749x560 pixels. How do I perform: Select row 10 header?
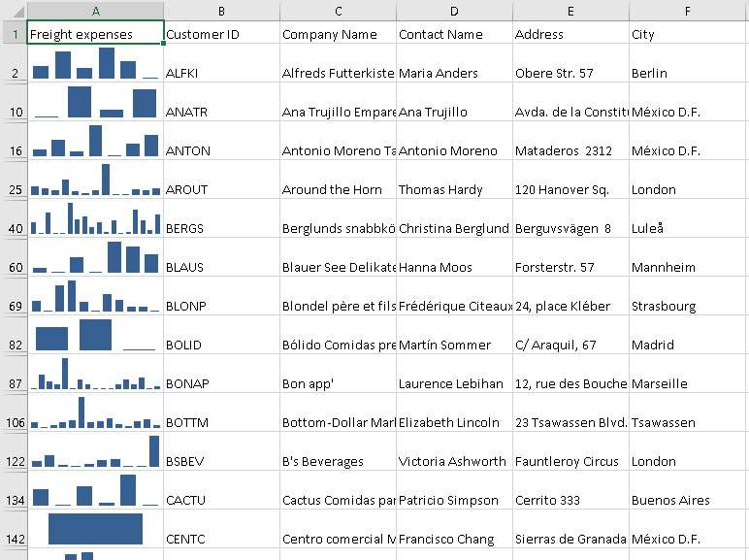tap(14, 112)
